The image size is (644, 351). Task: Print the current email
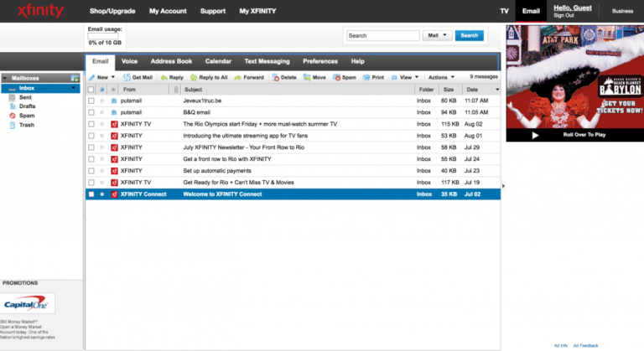367,77
